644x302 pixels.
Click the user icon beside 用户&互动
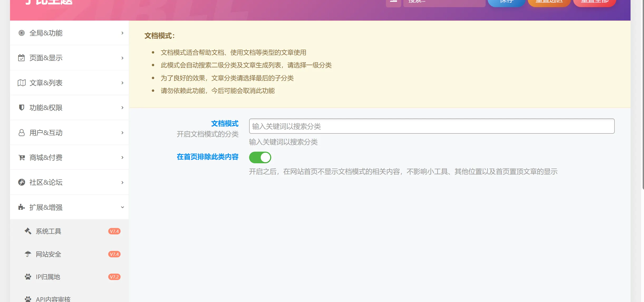[22, 133]
